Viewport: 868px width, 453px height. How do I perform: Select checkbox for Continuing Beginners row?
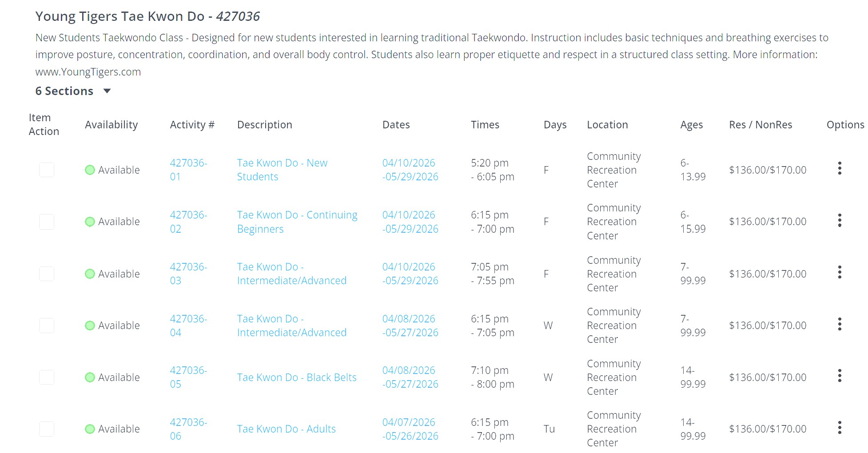pyautogui.click(x=47, y=222)
